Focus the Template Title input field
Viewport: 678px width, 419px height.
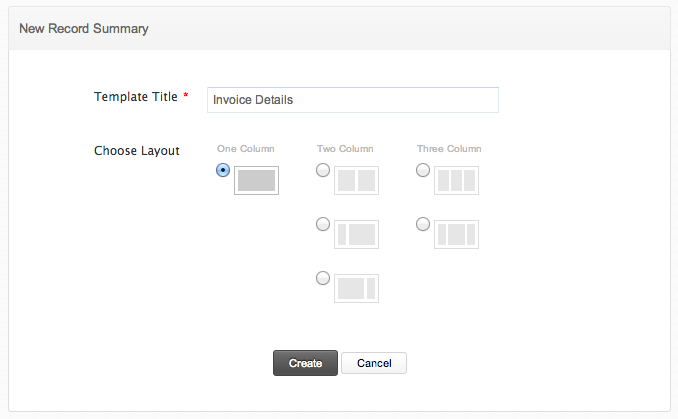352,100
